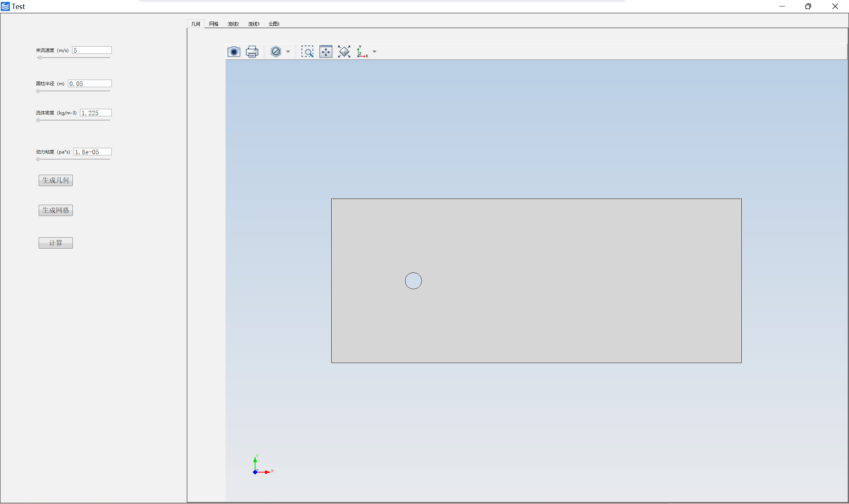Click the 流体密度 slider handle
The height and width of the screenshot is (504, 849).
click(x=38, y=121)
